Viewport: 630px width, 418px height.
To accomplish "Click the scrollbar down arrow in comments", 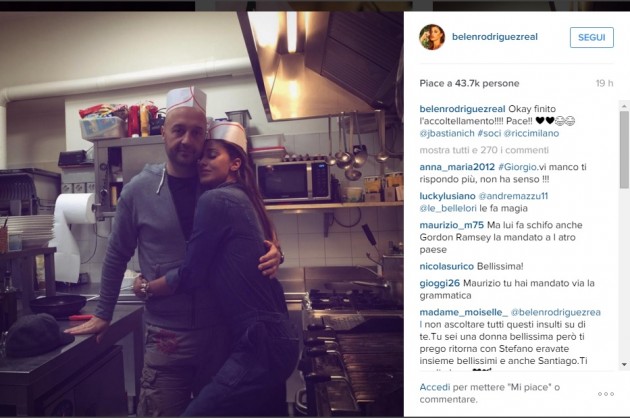I will tap(624, 365).
